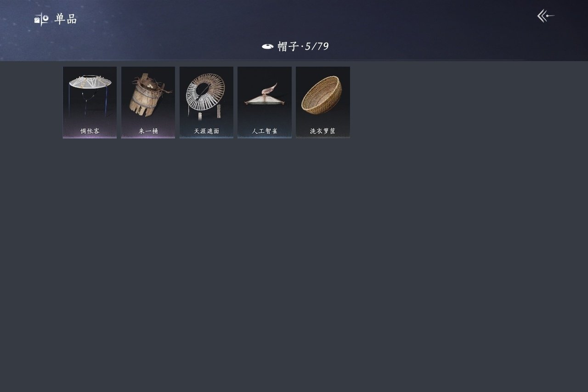Image resolution: width=588 pixels, height=392 pixels.
Task: Select the woven laundry basket image
Action: point(322,95)
